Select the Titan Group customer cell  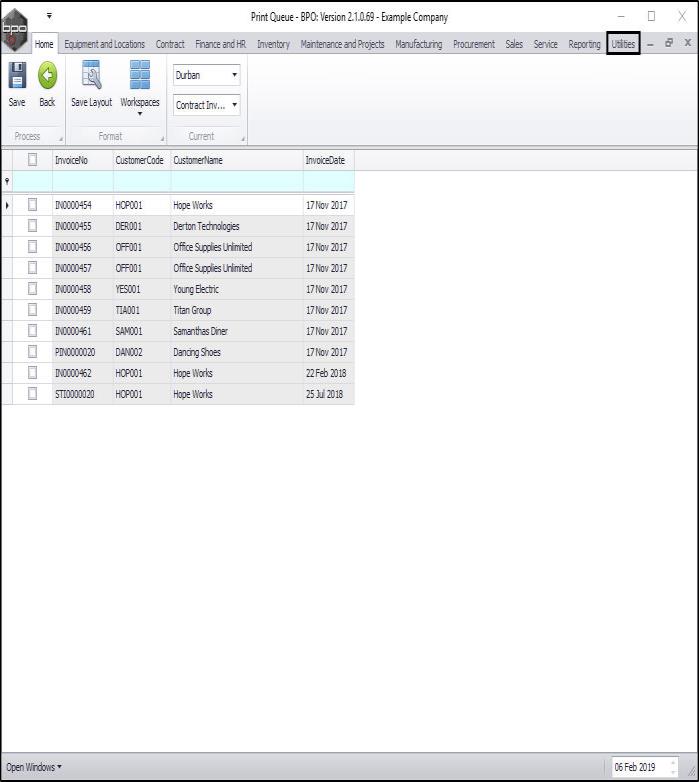(237, 310)
